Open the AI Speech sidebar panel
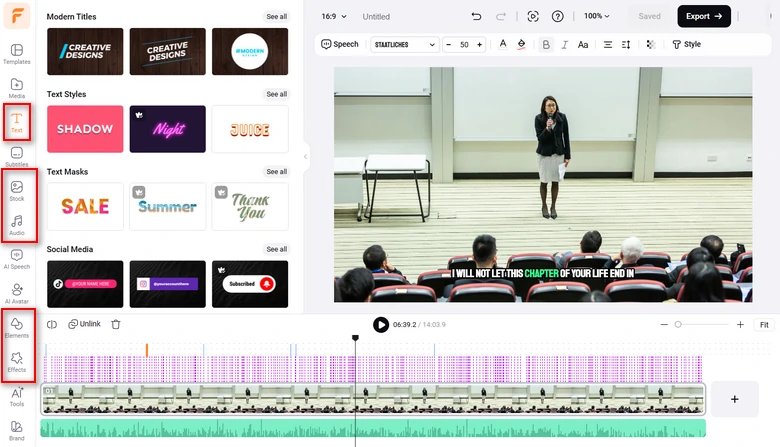 17,259
